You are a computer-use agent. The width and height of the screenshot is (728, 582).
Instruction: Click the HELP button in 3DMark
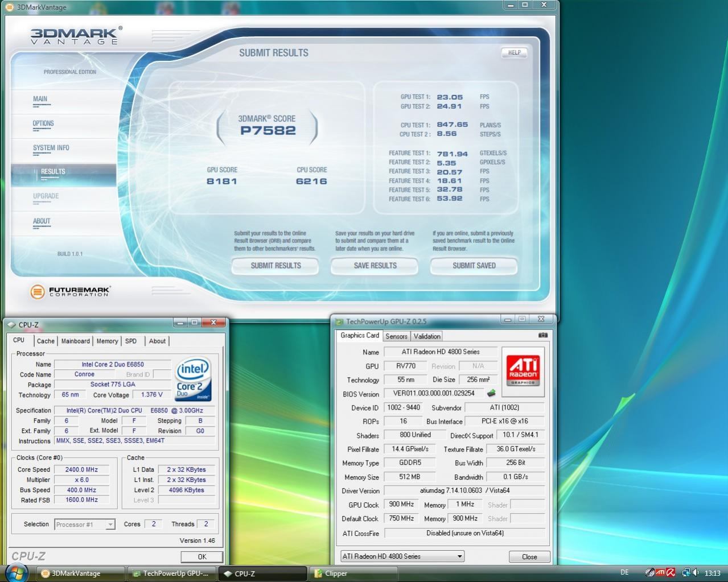[x=515, y=52]
